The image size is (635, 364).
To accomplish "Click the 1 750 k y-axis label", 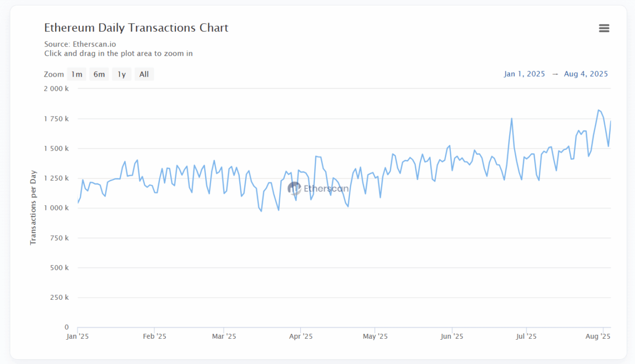I will click(56, 119).
